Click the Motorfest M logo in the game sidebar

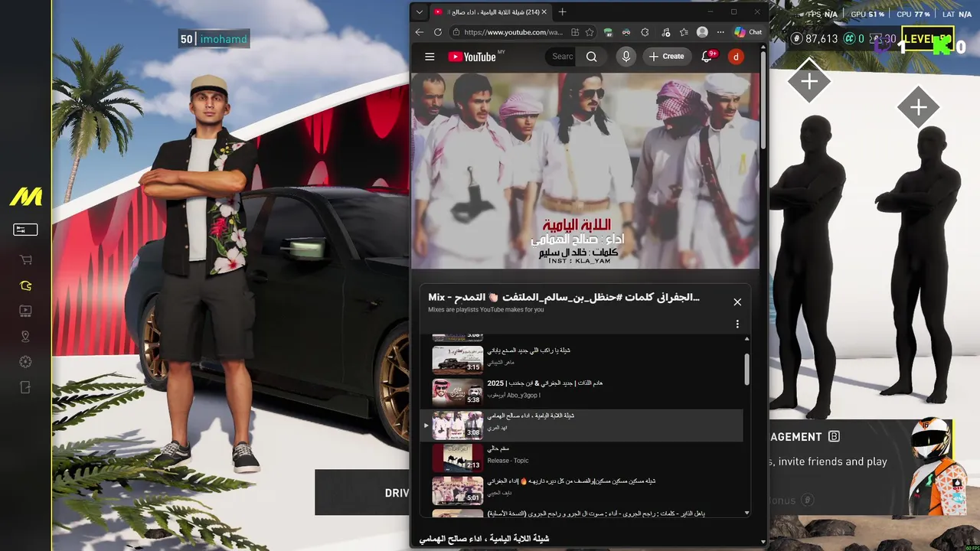tap(25, 197)
